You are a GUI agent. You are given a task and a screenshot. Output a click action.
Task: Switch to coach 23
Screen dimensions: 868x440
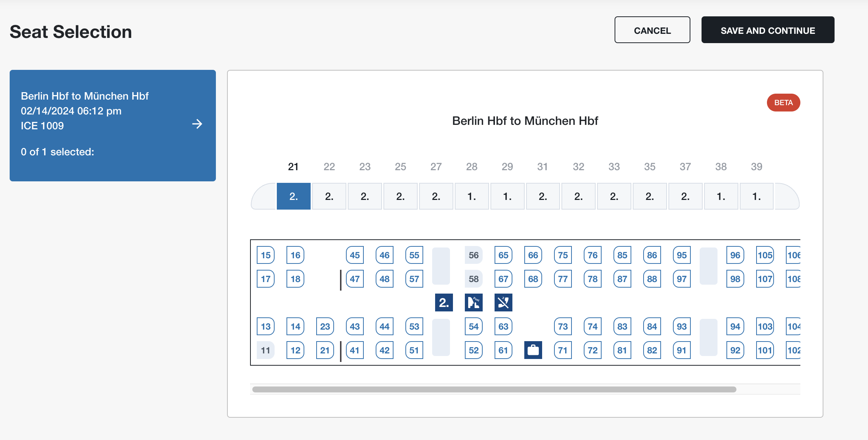coord(365,196)
